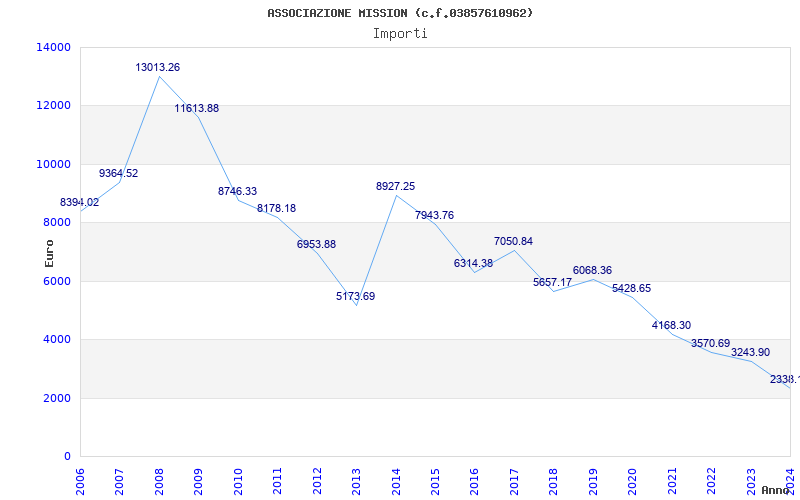Click y-axis tick 14000

tap(54, 47)
